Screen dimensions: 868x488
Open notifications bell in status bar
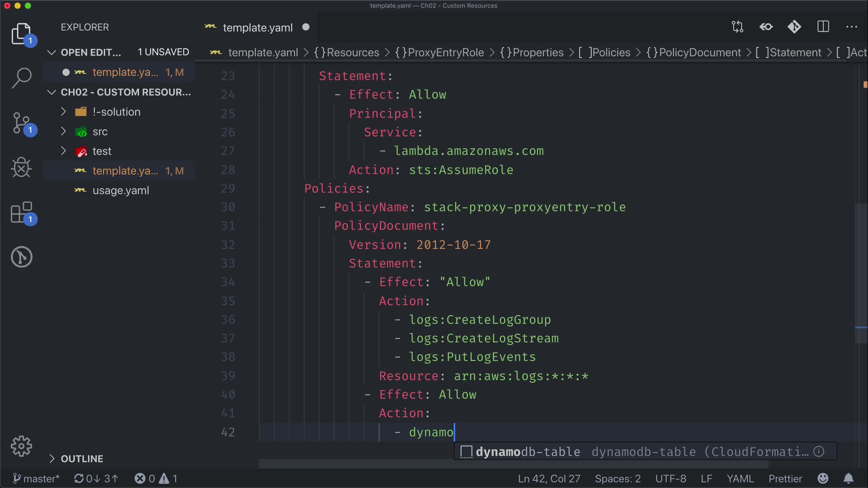click(x=849, y=479)
